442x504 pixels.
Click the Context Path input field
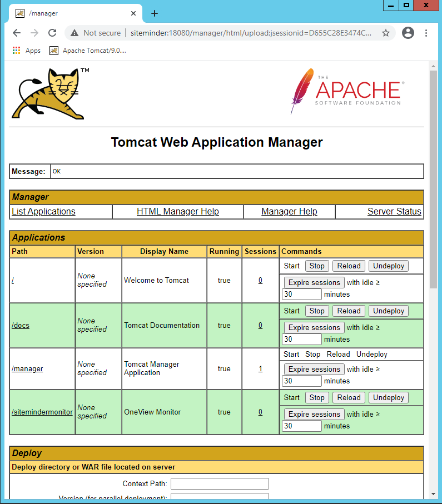pos(220,484)
